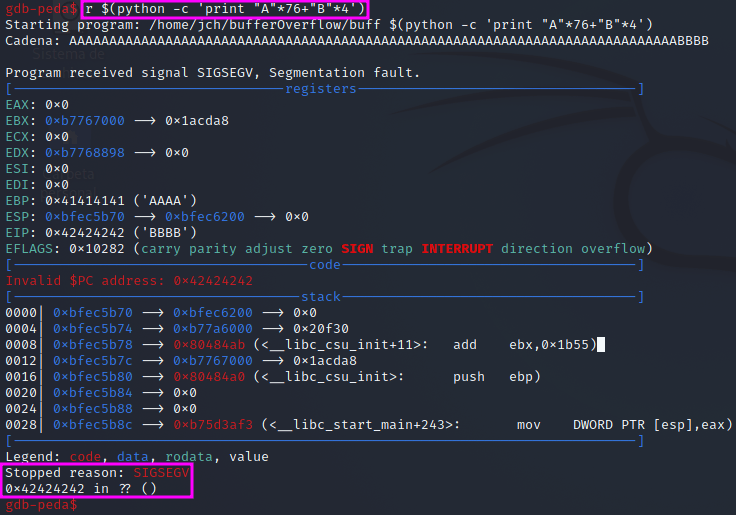Select the EDI register label
Image resolution: width=736 pixels, height=515 pixels.
pyautogui.click(x=17, y=184)
